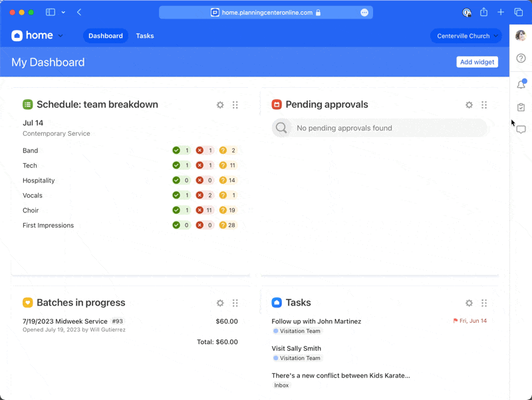Click the Safari address bar
Viewport: 532px width, 400px height.
pyautogui.click(x=266, y=13)
